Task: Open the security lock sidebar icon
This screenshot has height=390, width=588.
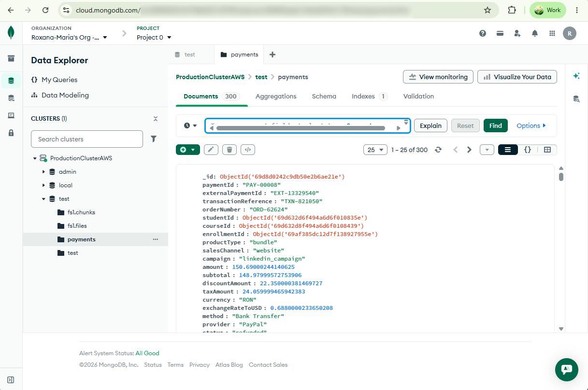Action: click(11, 133)
